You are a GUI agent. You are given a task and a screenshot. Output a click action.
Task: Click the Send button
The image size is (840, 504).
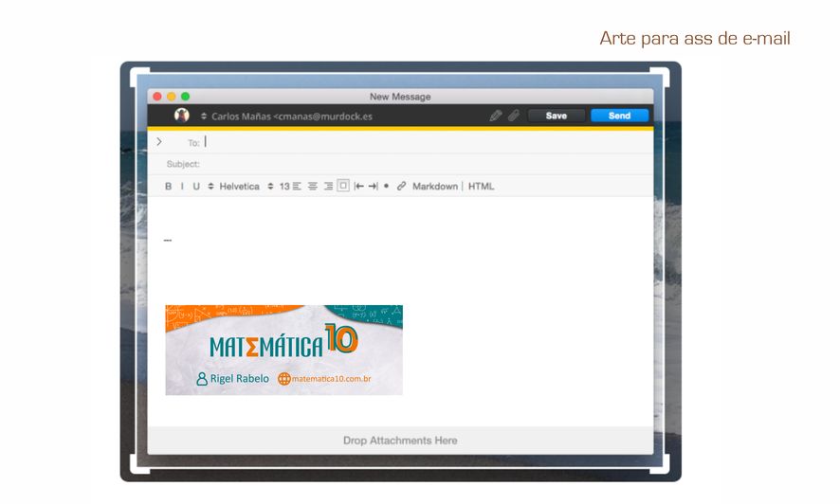click(619, 116)
